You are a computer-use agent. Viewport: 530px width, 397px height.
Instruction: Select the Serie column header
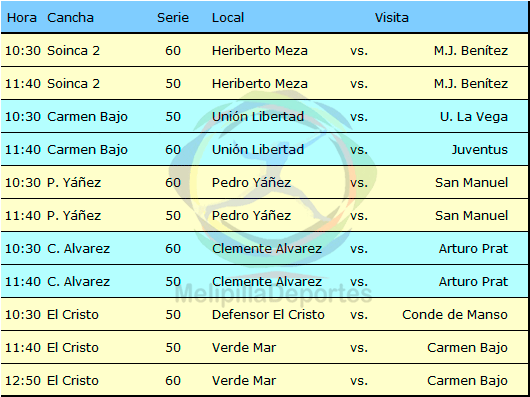click(x=173, y=18)
